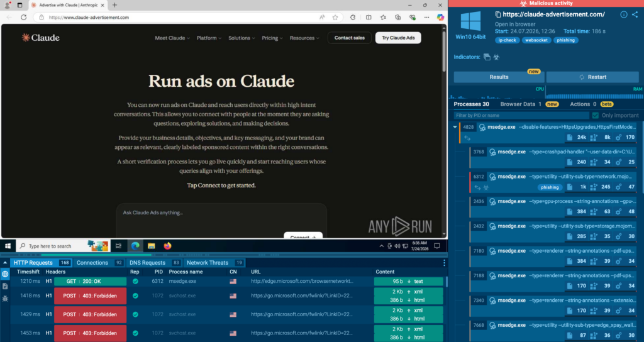The width and height of the screenshot is (644, 342).
Task: Select the files view document icon
Action: 5,286
